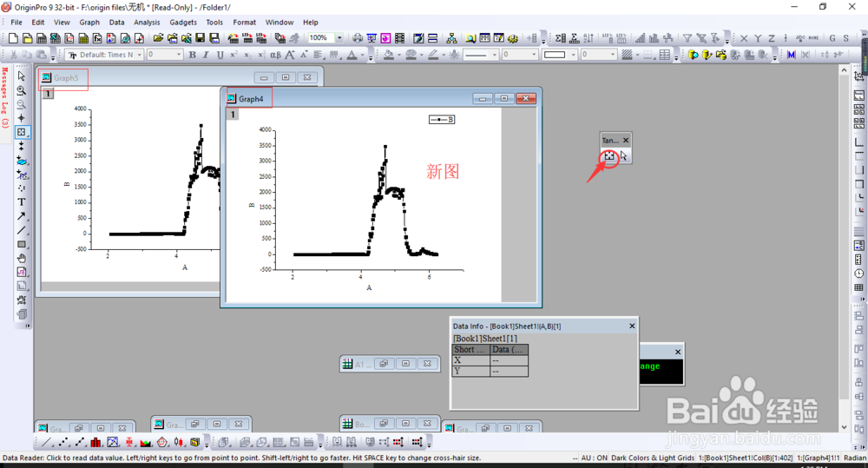
Task: Close the floating Tan... toolbar
Action: click(626, 140)
